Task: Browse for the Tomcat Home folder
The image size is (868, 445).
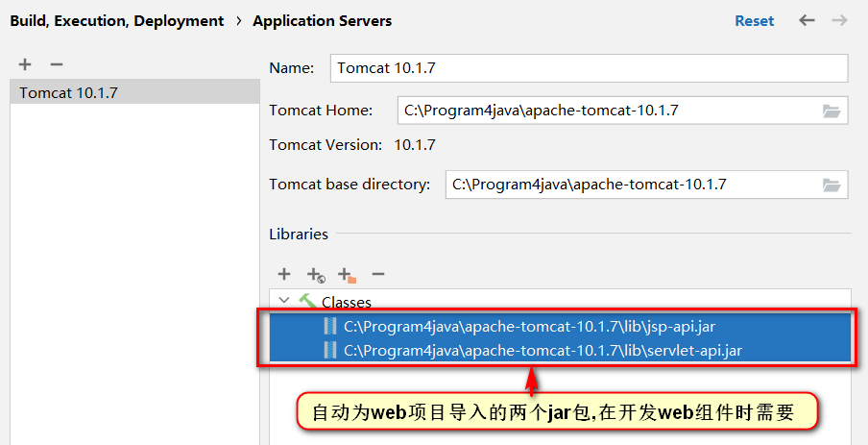Action: (832, 111)
